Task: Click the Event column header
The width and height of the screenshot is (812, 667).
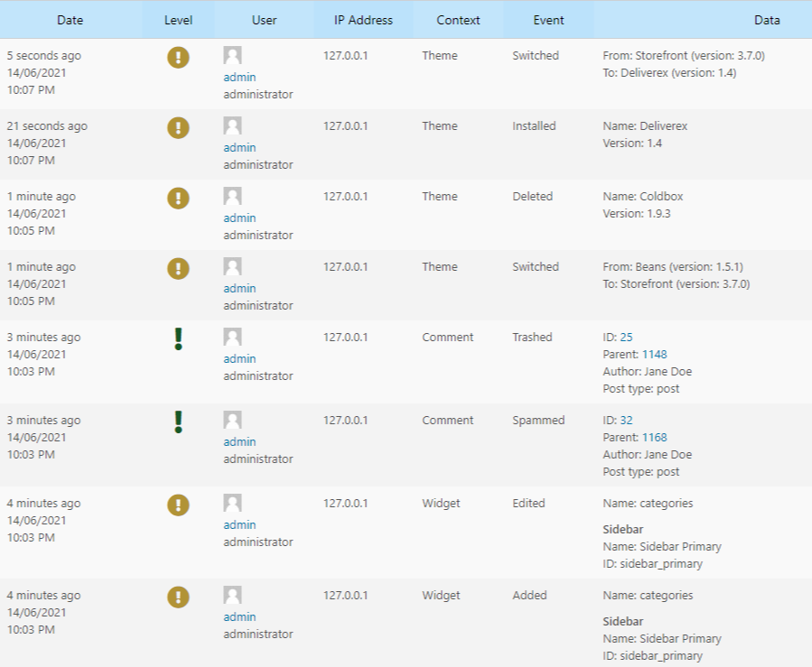Action: coord(548,20)
